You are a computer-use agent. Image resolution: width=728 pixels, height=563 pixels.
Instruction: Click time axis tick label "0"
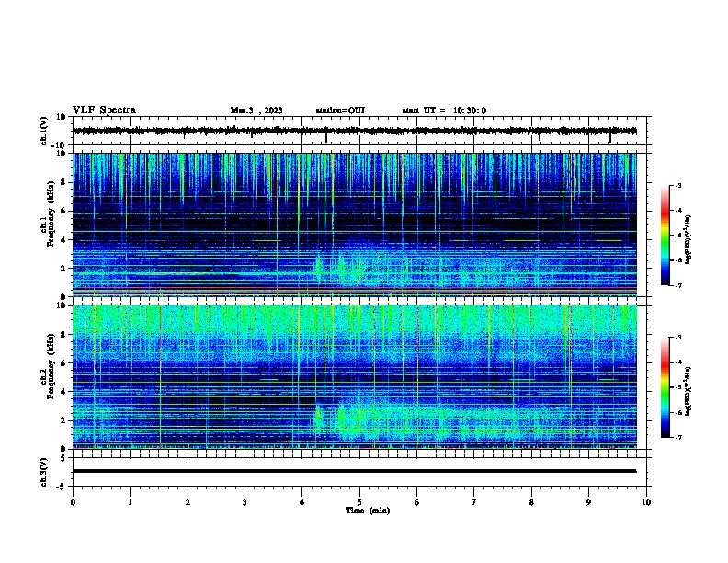[73, 502]
